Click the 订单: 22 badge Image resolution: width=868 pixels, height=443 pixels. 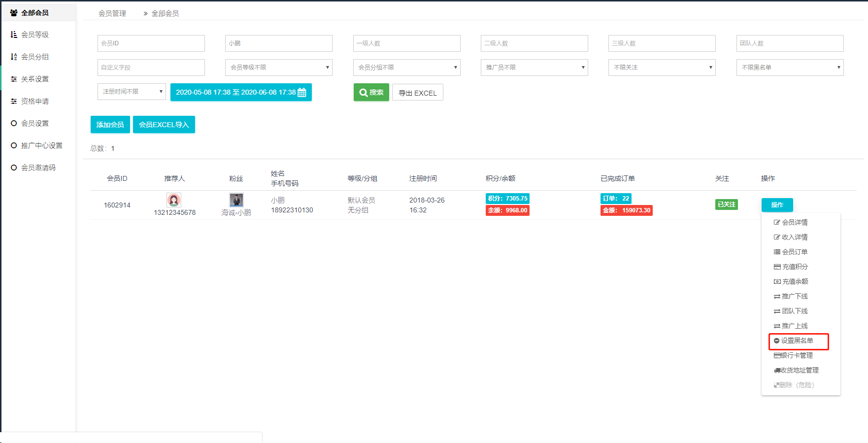pyautogui.click(x=616, y=199)
